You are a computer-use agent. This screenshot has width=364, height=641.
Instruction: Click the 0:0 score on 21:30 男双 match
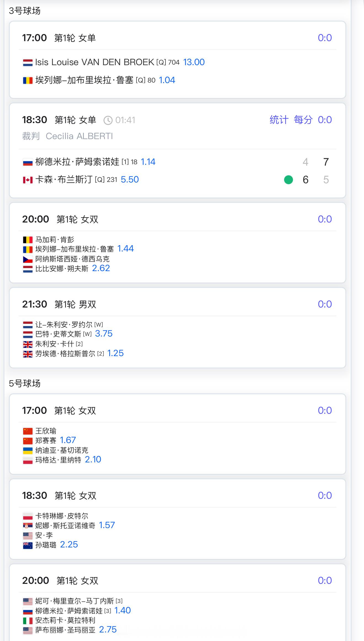[x=325, y=304]
